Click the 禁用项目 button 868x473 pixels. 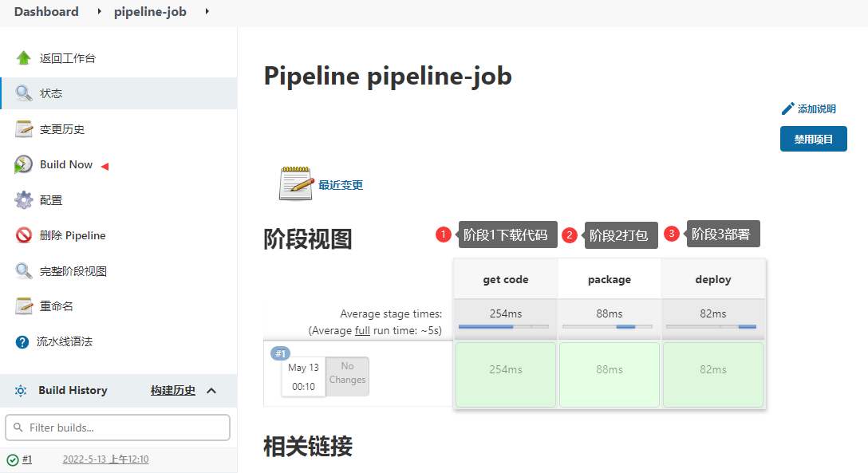click(x=813, y=139)
